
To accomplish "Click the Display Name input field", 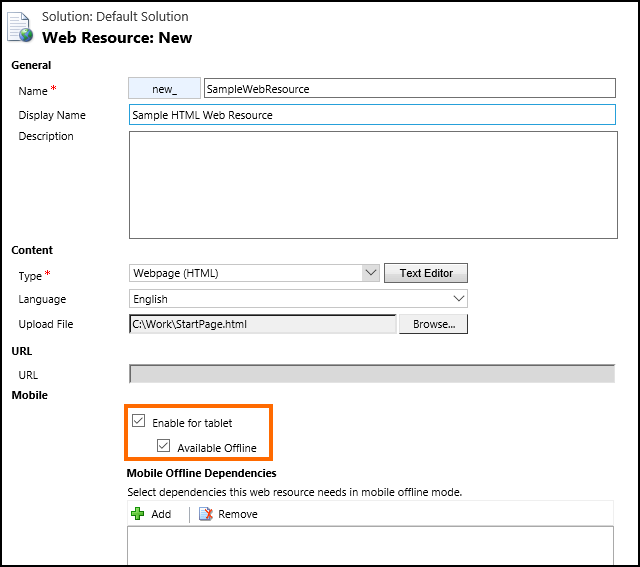I will (x=372, y=115).
